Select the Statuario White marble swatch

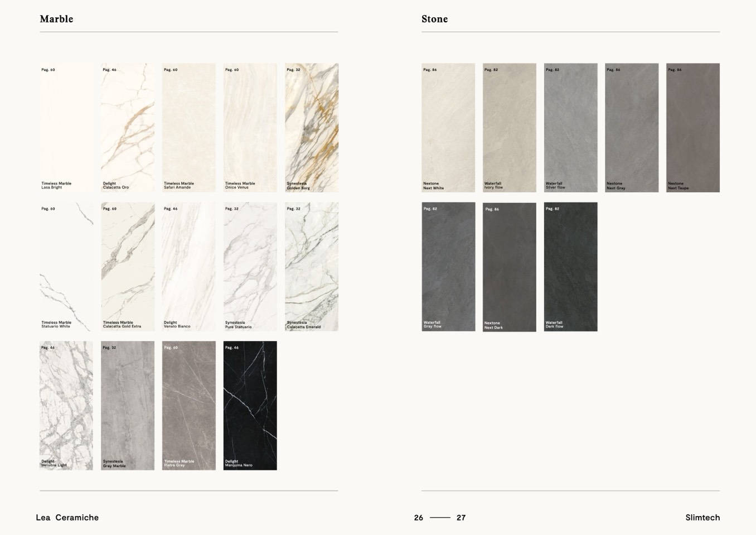tap(66, 267)
